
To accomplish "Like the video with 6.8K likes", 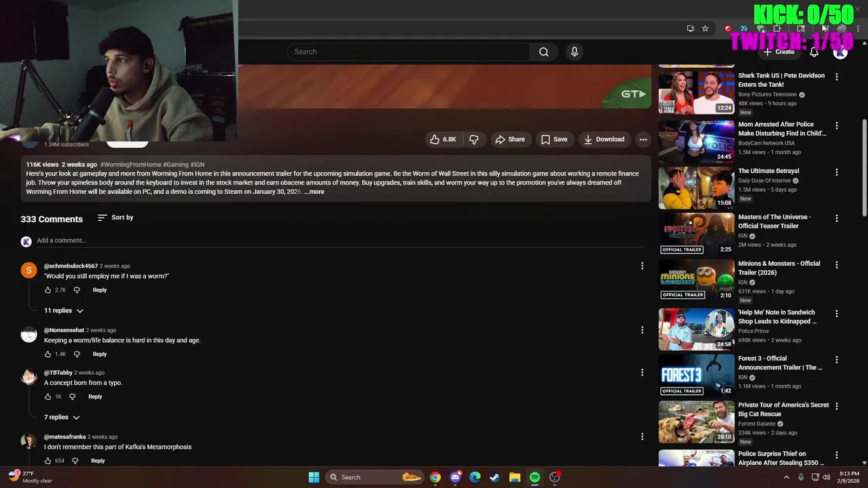I will point(443,140).
